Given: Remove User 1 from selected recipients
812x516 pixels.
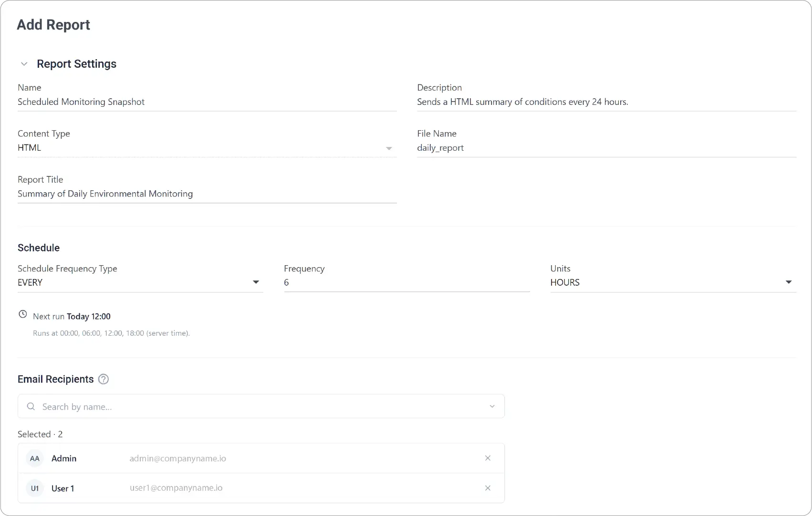Looking at the screenshot, I should (488, 488).
